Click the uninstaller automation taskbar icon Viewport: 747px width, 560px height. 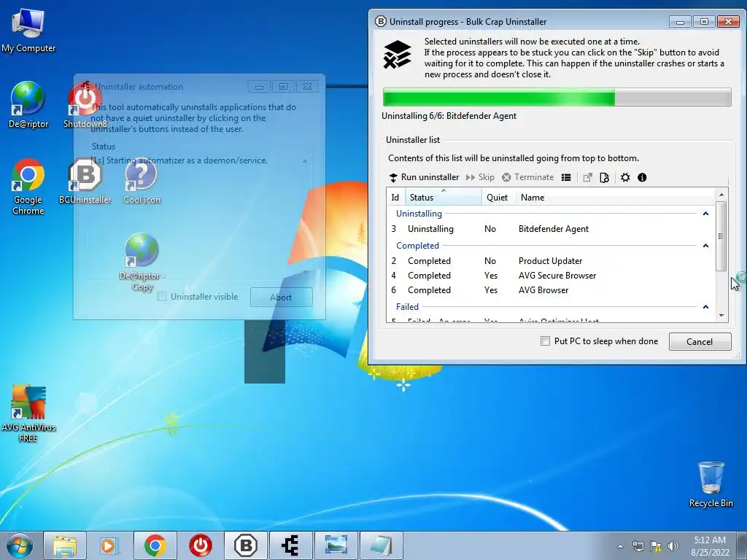(290, 545)
